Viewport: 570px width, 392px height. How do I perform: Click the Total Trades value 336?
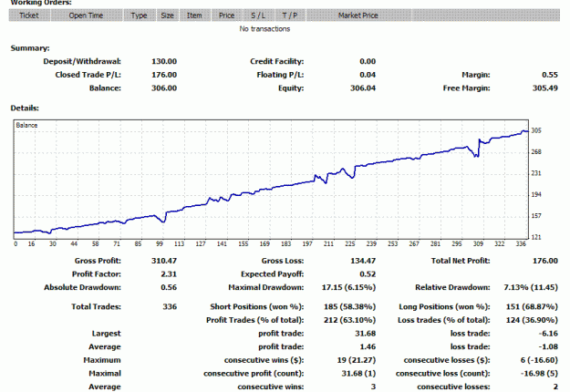[x=170, y=307]
